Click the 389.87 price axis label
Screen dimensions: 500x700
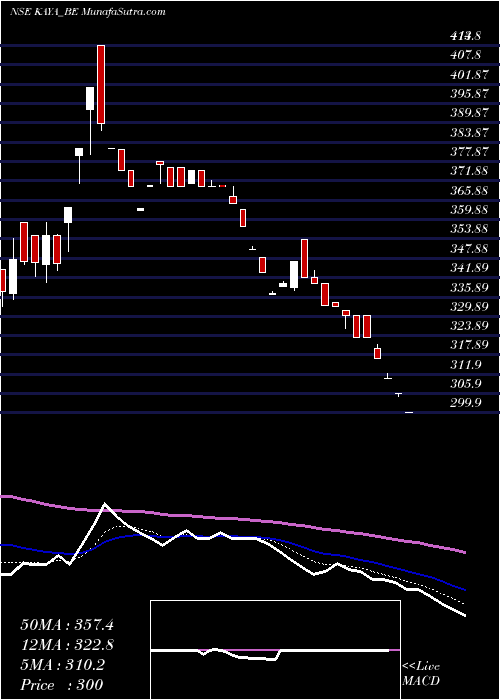click(469, 113)
